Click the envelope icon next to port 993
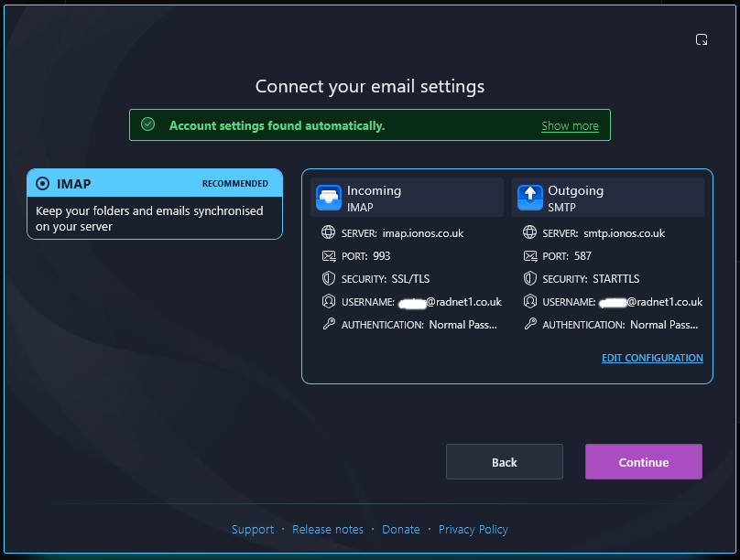This screenshot has width=740, height=560. (329, 256)
